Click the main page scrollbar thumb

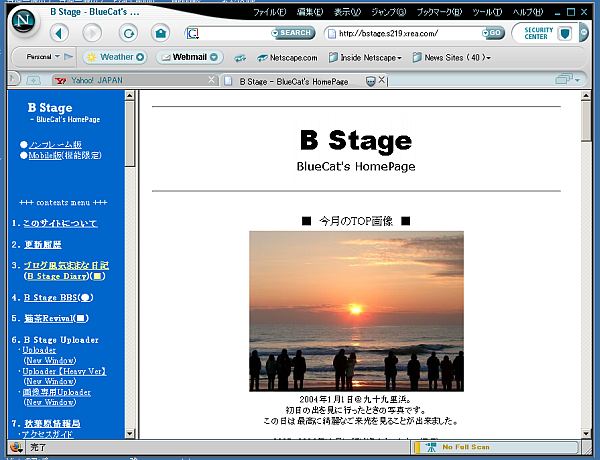[x=586, y=121]
